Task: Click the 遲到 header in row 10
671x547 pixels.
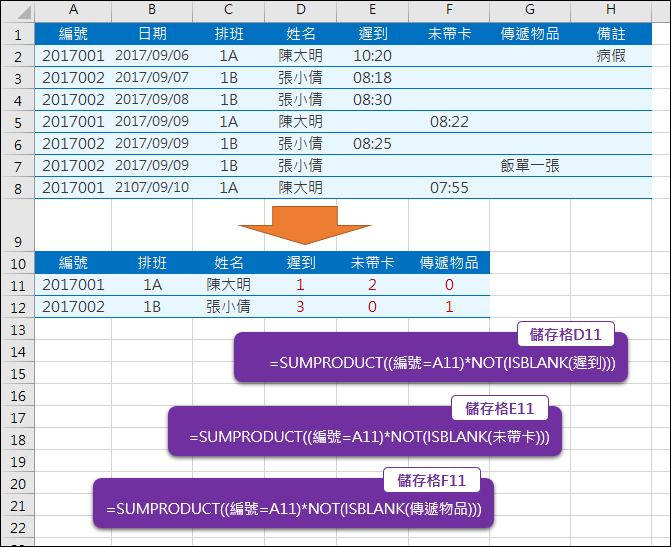Action: click(301, 263)
